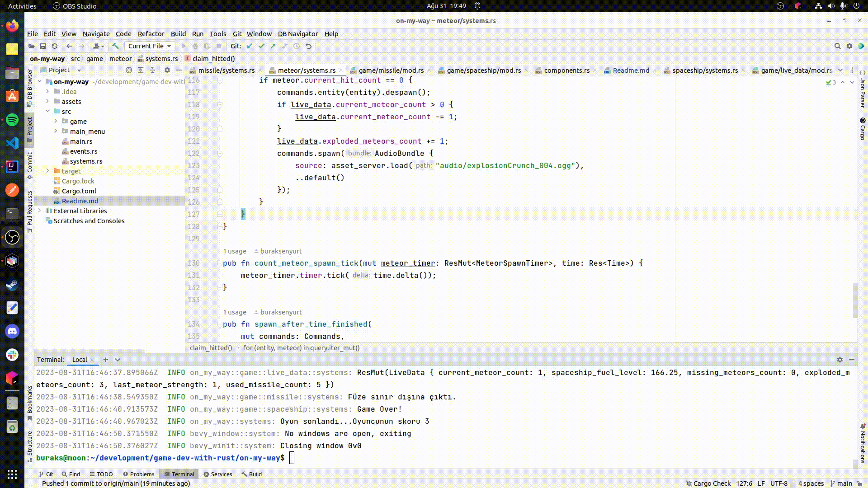Open the Refactor menu
Screen dimensions: 868x488
pos(151,34)
